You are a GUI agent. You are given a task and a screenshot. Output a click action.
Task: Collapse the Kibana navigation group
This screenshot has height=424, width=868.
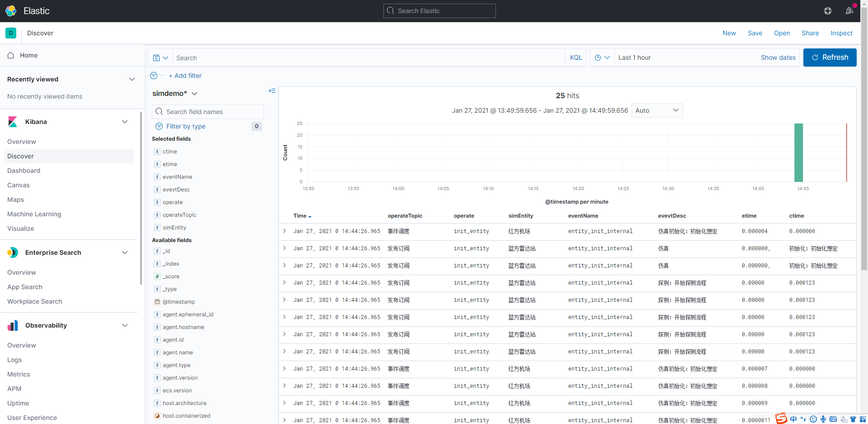(125, 122)
